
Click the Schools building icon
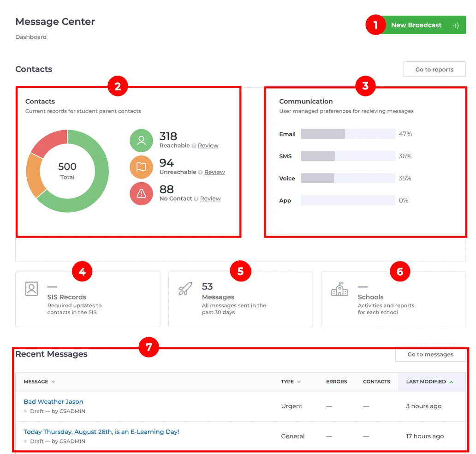[340, 289]
